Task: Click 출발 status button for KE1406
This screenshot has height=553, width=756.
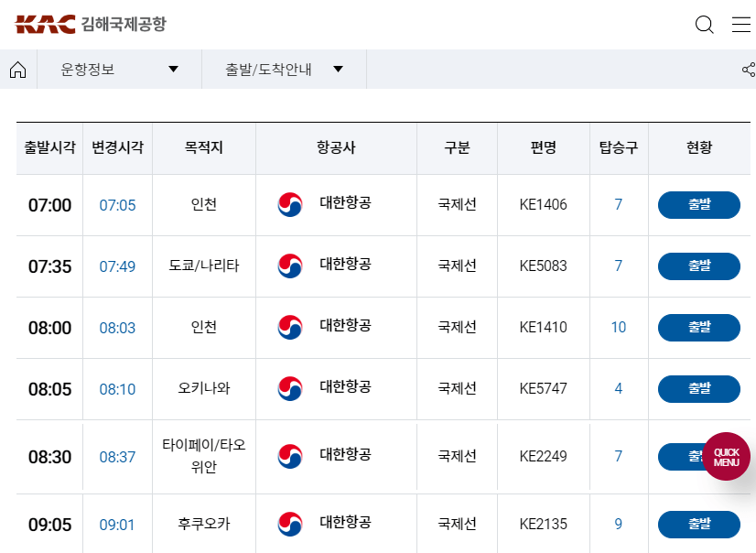Action: click(x=698, y=205)
